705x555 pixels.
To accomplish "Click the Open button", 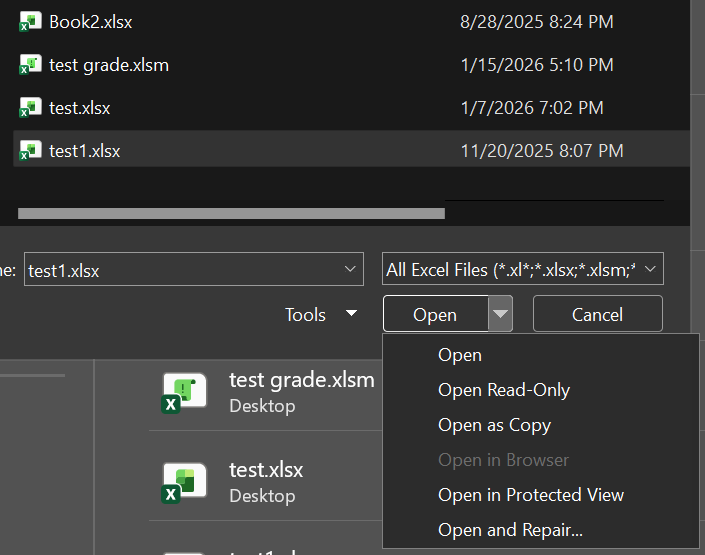I will [x=435, y=314].
